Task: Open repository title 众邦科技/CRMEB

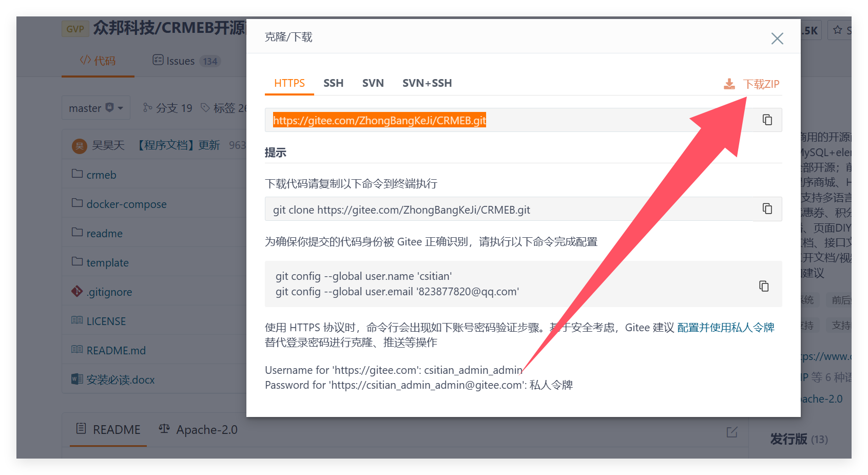Action: (169, 28)
